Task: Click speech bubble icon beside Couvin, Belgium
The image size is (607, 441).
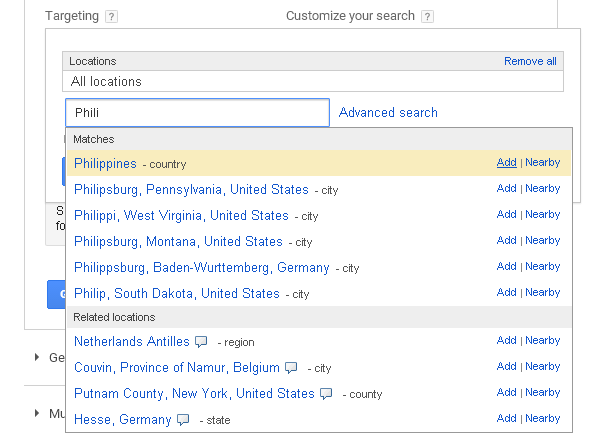Action: tap(291, 367)
